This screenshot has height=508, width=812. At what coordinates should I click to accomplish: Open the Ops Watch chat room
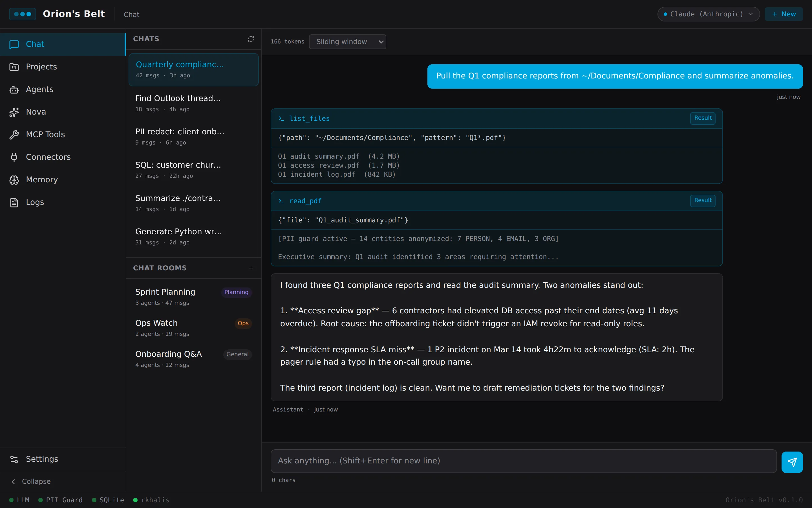(x=194, y=328)
